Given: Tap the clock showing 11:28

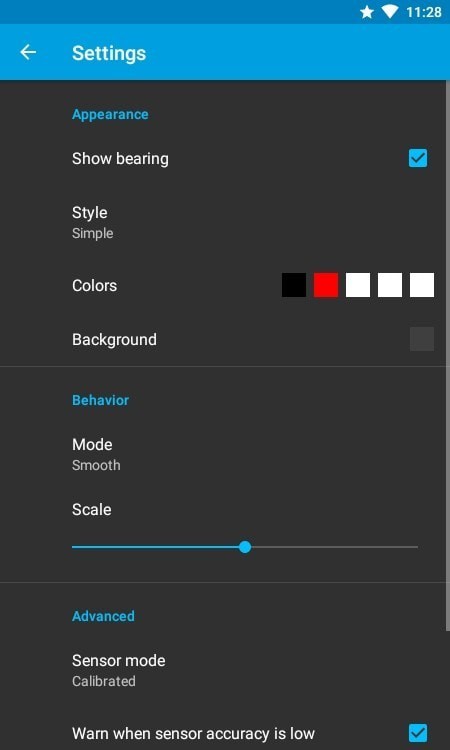Looking at the screenshot, I should (424, 12).
